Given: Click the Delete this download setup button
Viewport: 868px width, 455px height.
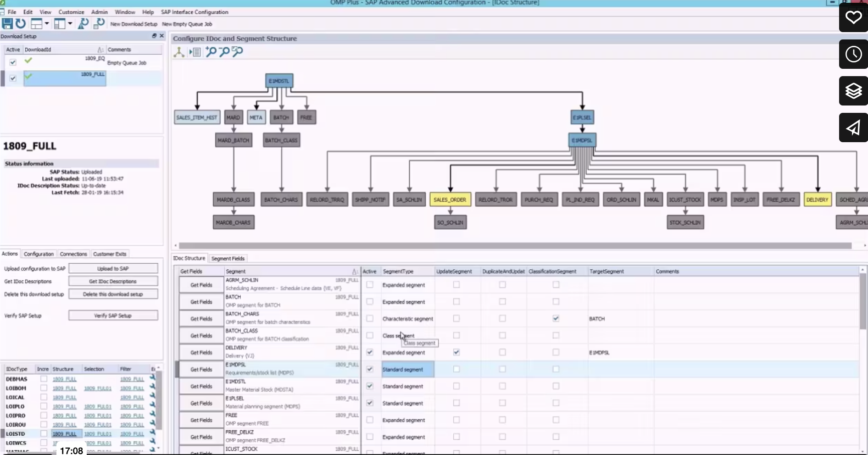Looking at the screenshot, I should (113, 294).
